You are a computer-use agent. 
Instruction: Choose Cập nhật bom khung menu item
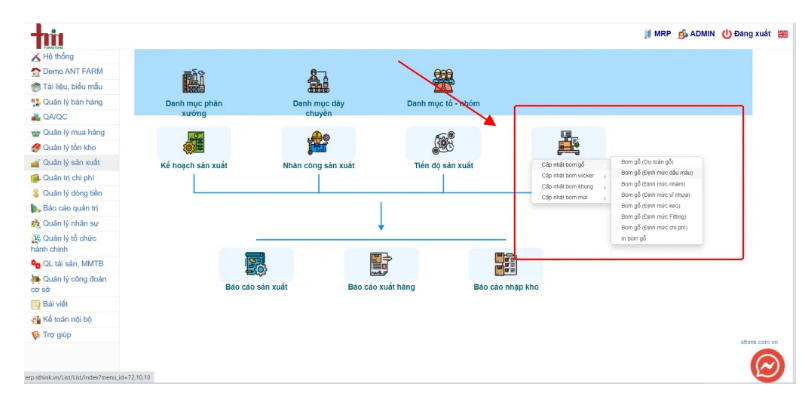571,187
